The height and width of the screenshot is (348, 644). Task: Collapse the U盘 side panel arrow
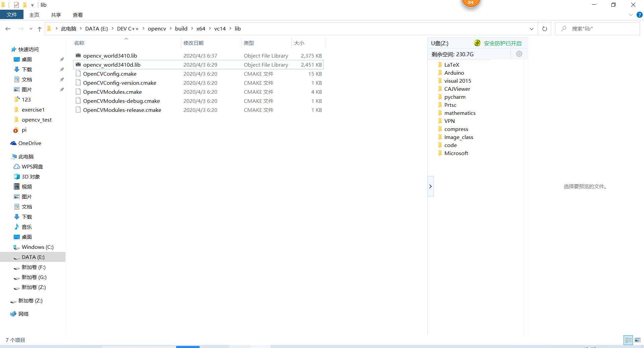click(430, 186)
